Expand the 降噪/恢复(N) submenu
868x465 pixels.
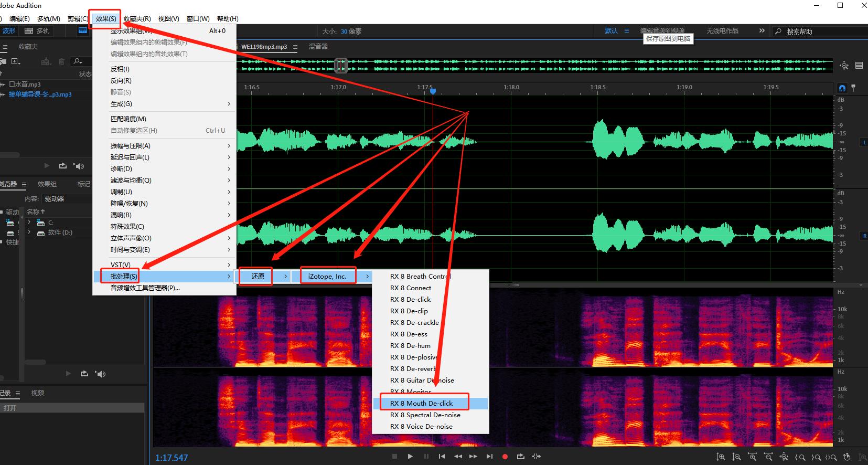point(129,204)
